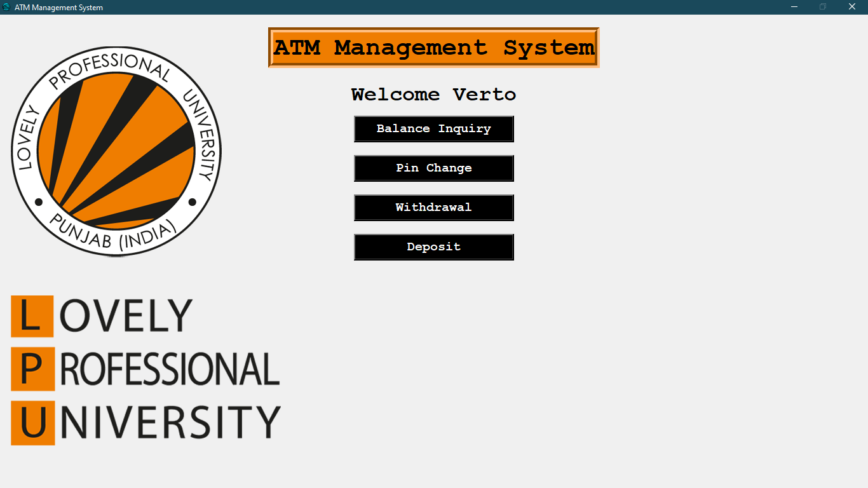Click the teal title bar background
Image resolution: width=868 pixels, height=488 pixels.
coord(381,7)
